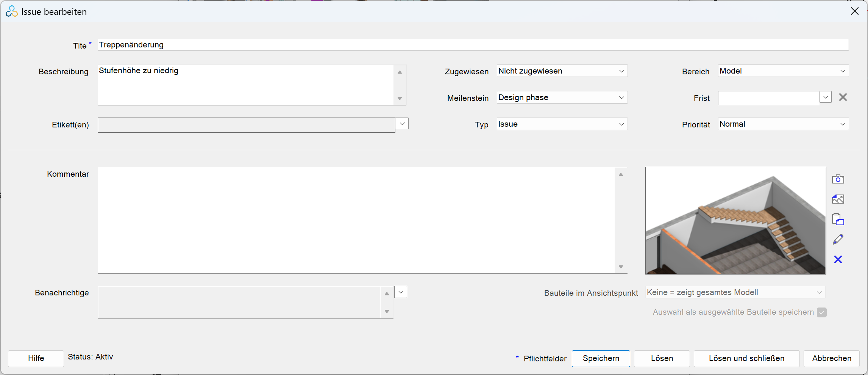Expand the Etikett(en) dropdown arrow
The image size is (868, 375).
click(402, 124)
